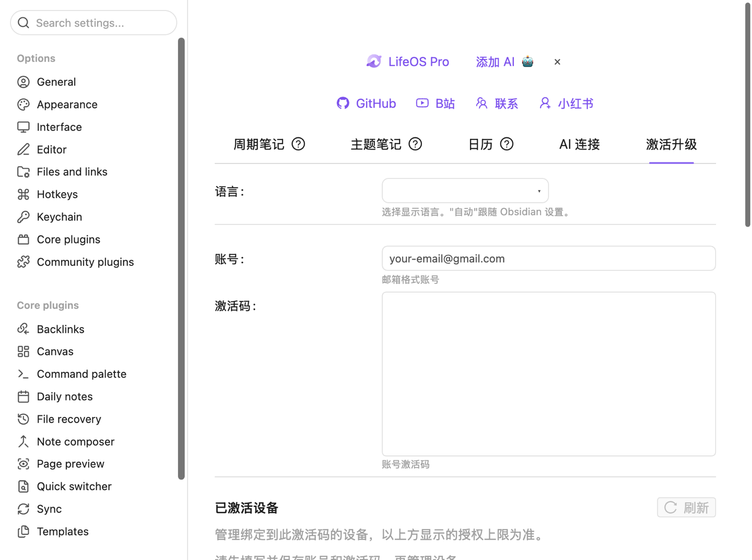Viewport: 752px width, 560px height.
Task: Switch to the 主题笔记 tab
Action: (376, 144)
